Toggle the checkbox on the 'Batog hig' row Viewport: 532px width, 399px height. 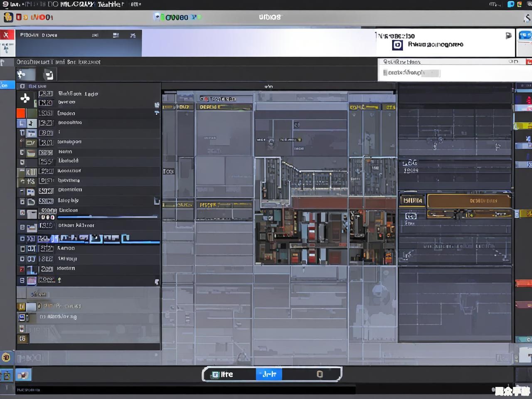pyautogui.click(x=22, y=202)
